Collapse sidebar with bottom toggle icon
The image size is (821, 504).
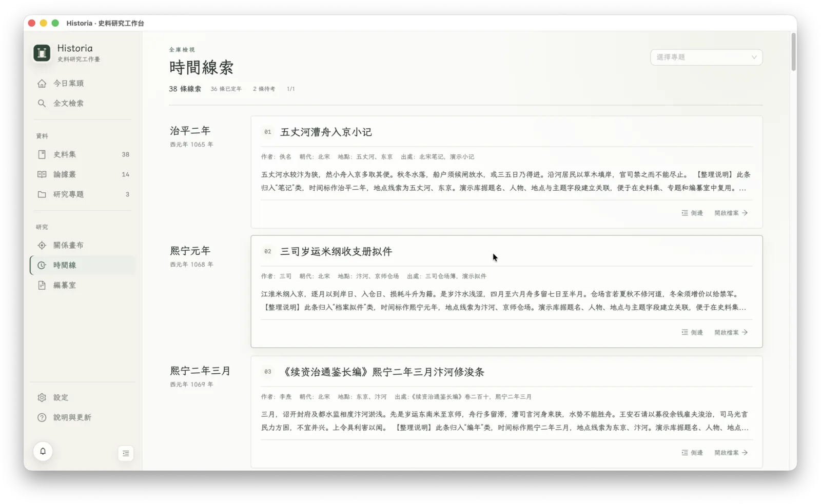click(x=126, y=453)
